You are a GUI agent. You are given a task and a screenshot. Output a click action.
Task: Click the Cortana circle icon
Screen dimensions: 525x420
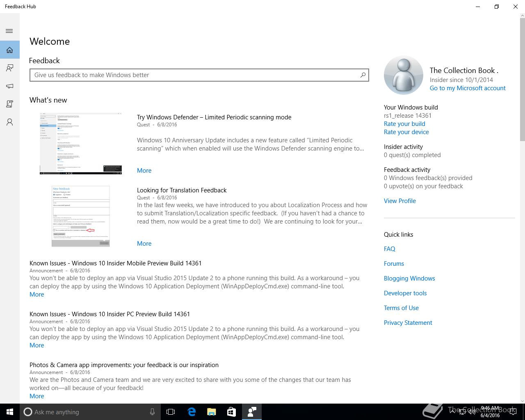27,412
